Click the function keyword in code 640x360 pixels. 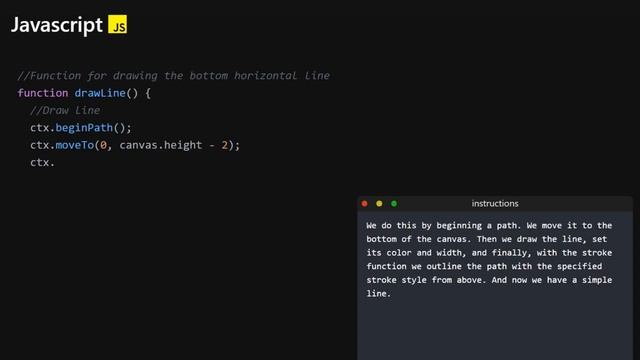click(x=43, y=93)
